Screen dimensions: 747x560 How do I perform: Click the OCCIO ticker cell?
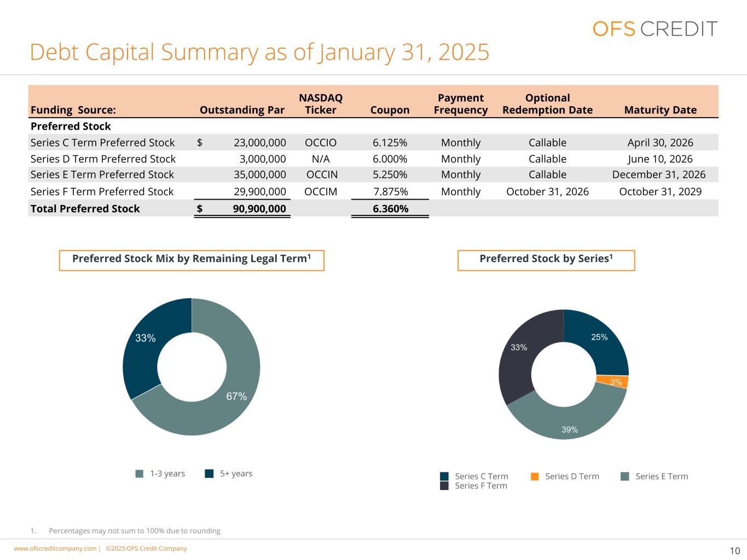pyautogui.click(x=321, y=143)
